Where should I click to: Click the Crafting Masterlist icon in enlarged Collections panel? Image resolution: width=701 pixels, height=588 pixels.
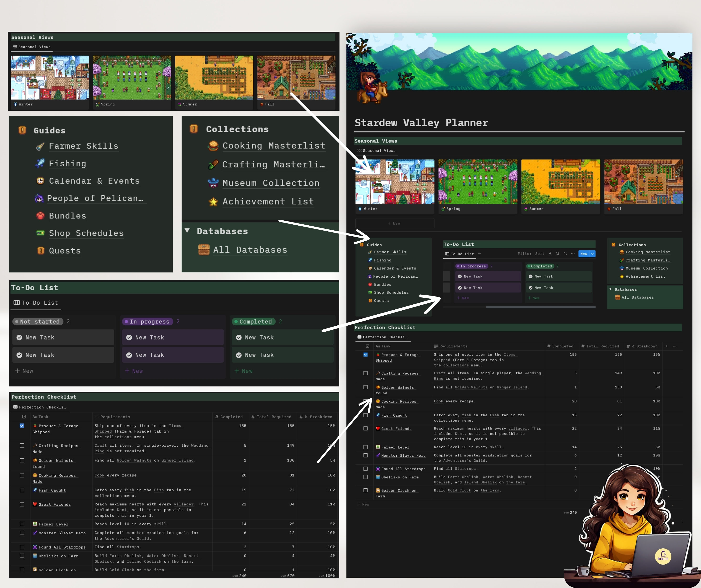[213, 165]
